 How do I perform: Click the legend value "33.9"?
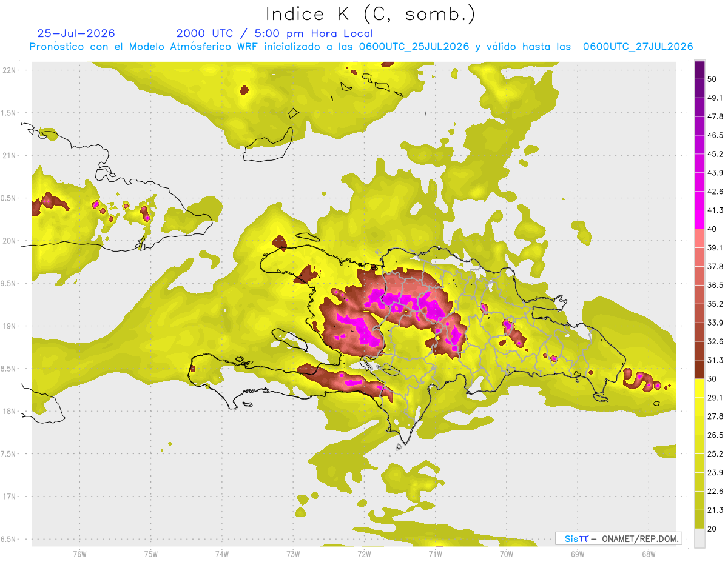[715, 323]
